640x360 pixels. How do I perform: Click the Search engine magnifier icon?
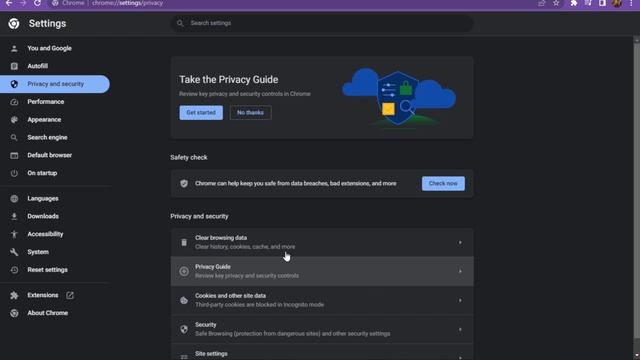[14, 138]
